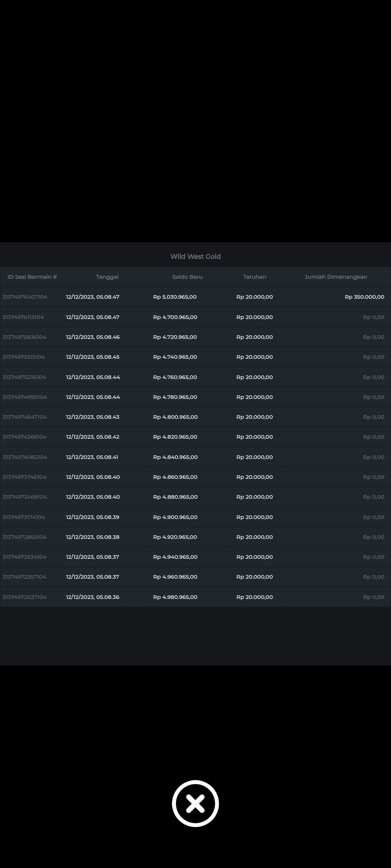Select balance Rp 4.900.965,00 cell
The height and width of the screenshot is (868, 391).
click(175, 517)
